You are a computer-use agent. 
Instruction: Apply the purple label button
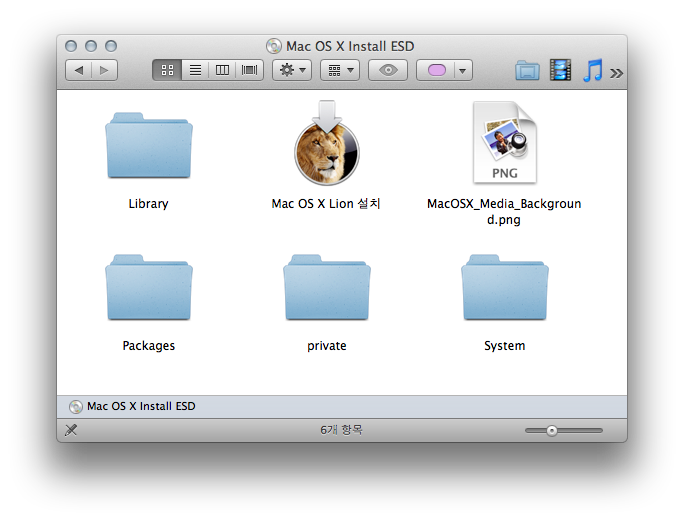click(436, 70)
